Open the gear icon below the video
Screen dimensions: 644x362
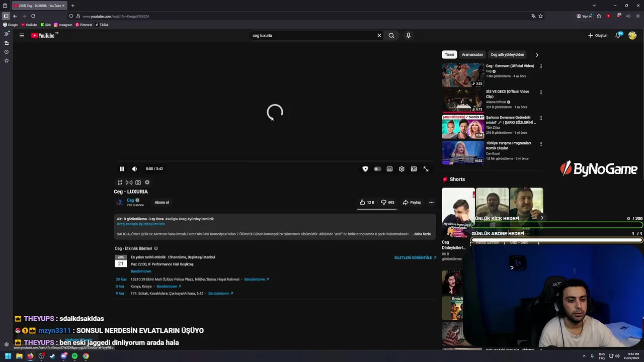pos(147,183)
